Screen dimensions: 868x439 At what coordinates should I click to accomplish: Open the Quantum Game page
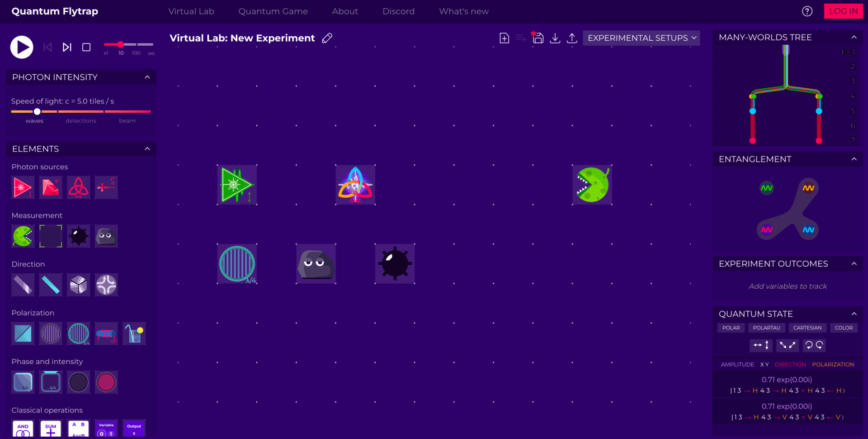click(273, 11)
